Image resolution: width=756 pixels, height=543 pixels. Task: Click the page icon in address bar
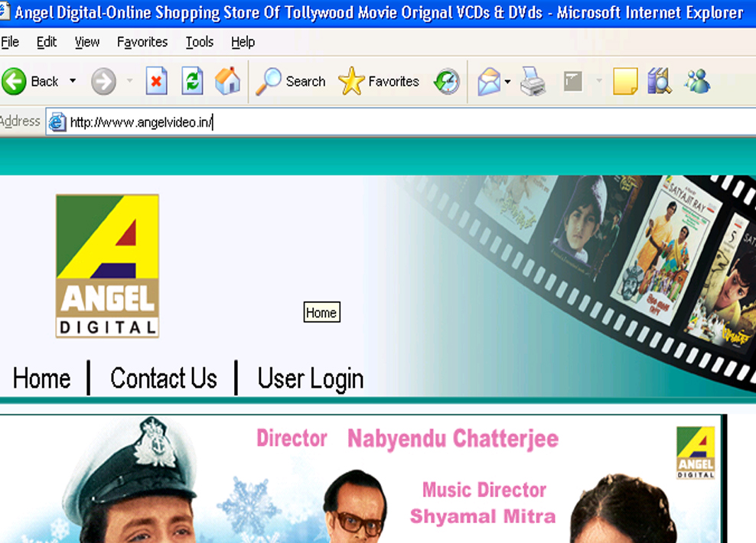click(x=57, y=122)
